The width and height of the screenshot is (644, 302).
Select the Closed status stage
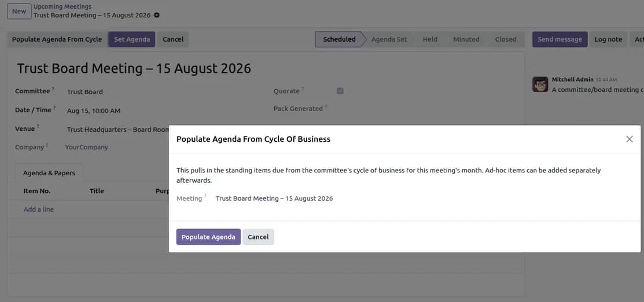(506, 39)
